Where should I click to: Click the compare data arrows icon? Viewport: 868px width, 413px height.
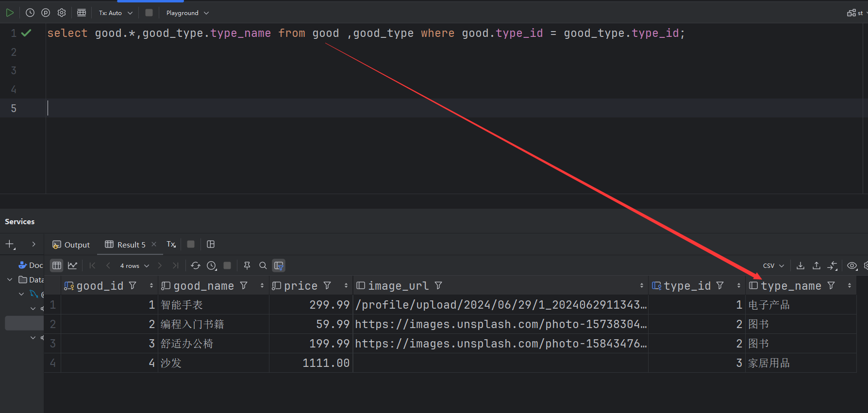(x=833, y=265)
